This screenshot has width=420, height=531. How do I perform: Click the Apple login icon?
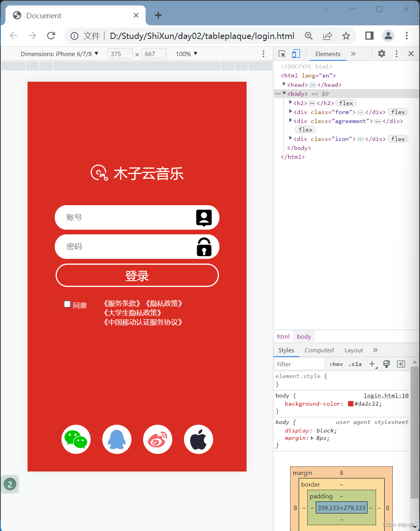pyautogui.click(x=198, y=439)
